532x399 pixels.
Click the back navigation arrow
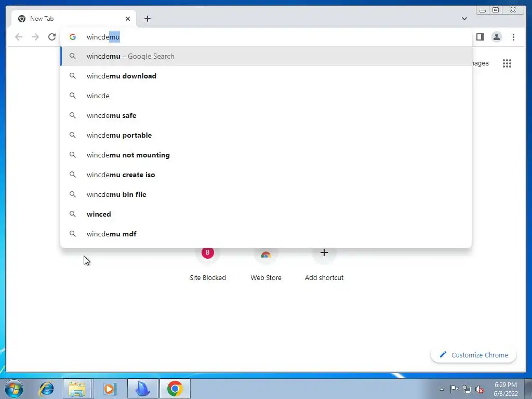point(19,37)
